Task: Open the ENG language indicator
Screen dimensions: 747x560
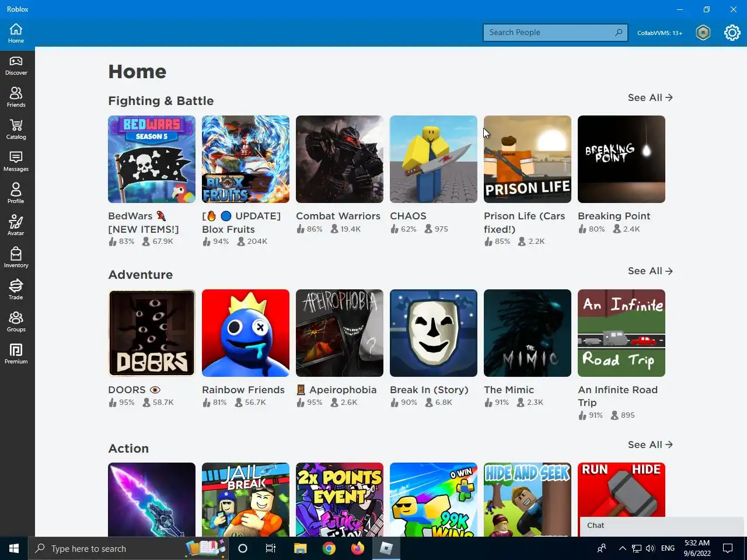Action: tap(668, 548)
